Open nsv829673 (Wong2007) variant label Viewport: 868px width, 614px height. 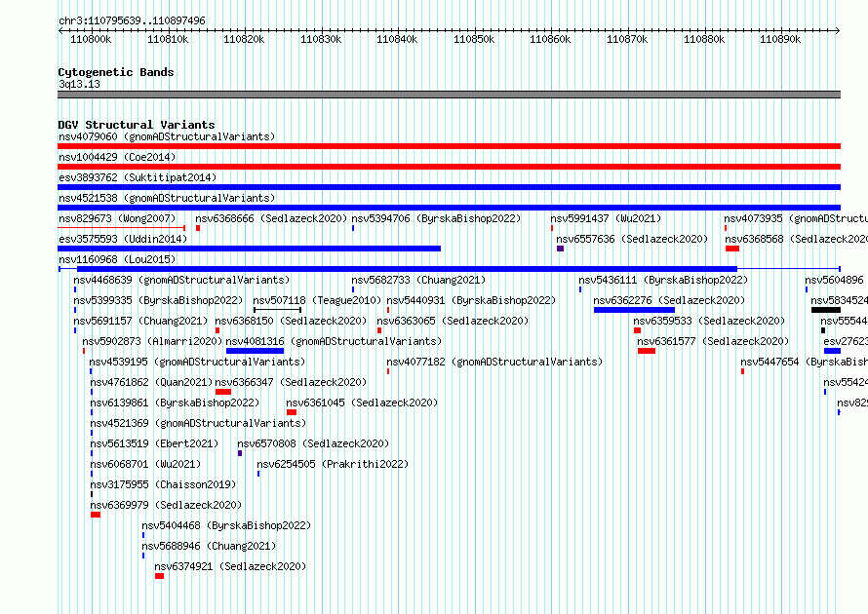[x=117, y=218]
